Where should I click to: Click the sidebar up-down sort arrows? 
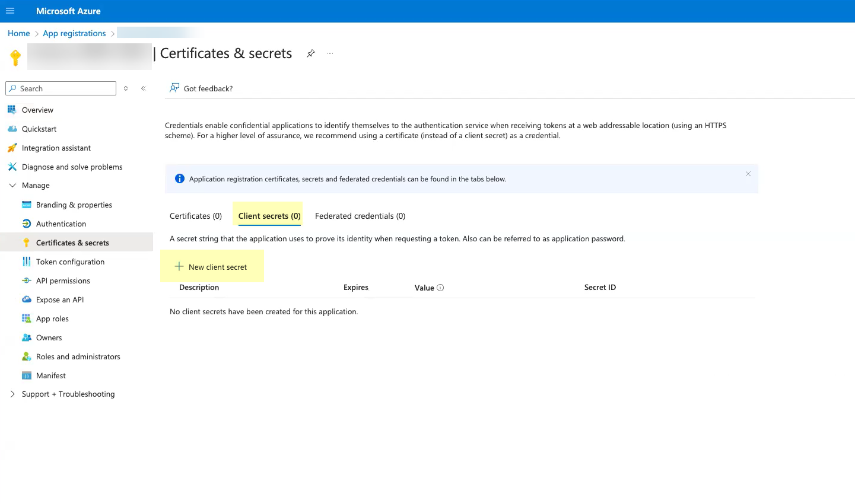pyautogui.click(x=126, y=88)
